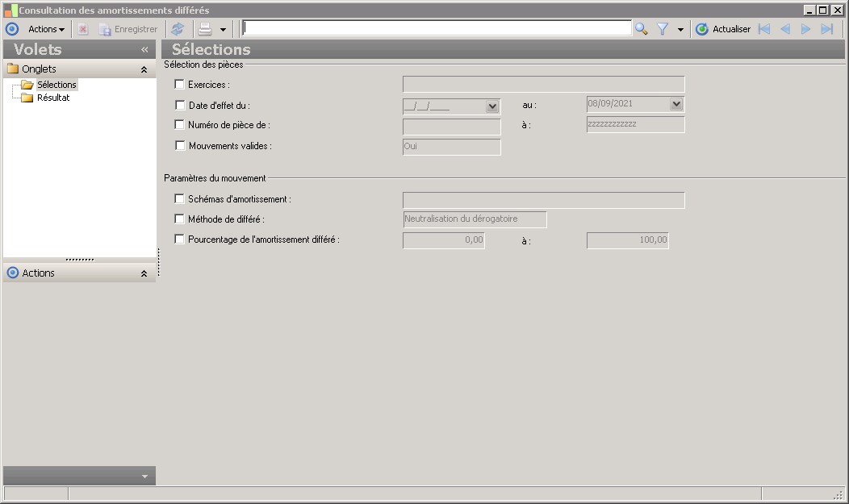Viewport: 849px width, 504px height.
Task: Click into the toolbar search field
Action: coord(437,28)
